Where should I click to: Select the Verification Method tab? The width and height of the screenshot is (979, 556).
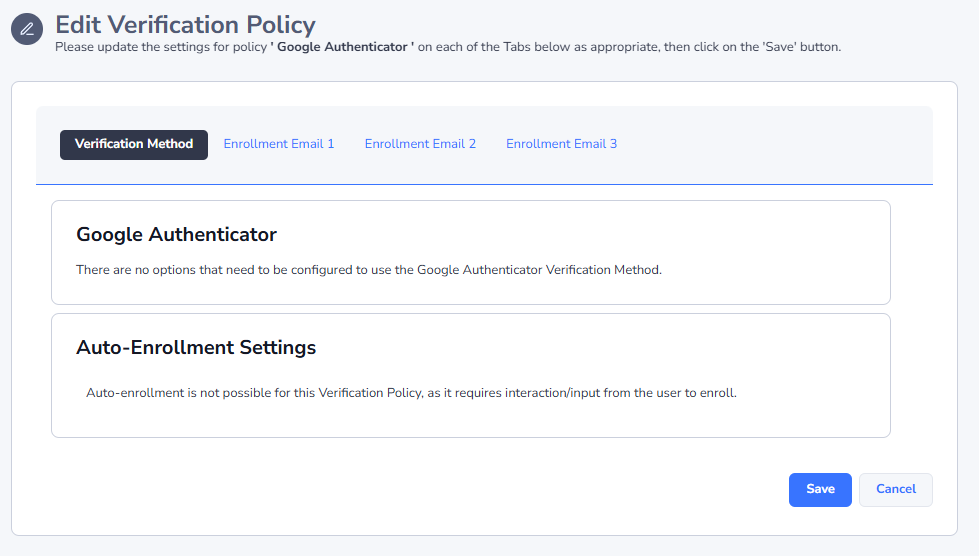click(134, 145)
